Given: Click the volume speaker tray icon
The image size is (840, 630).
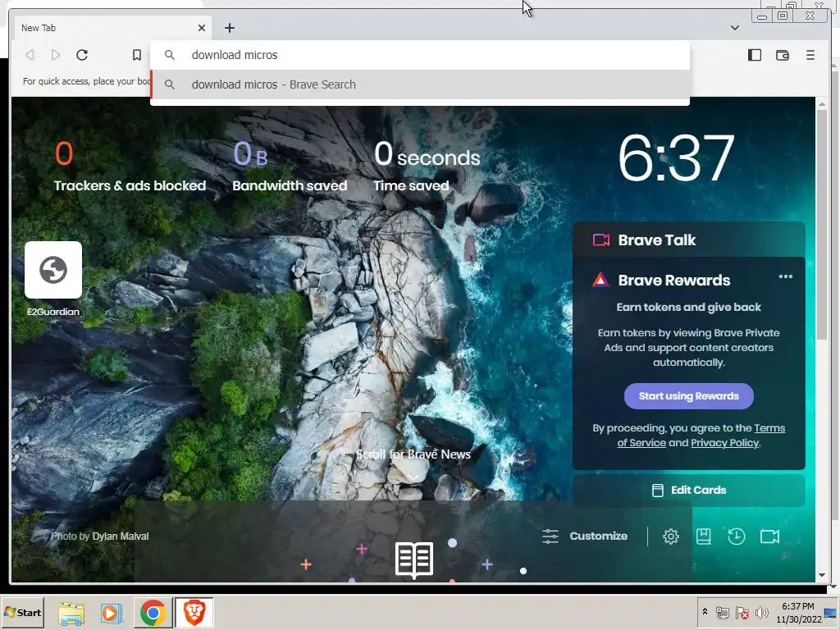Looking at the screenshot, I should coord(761,612).
